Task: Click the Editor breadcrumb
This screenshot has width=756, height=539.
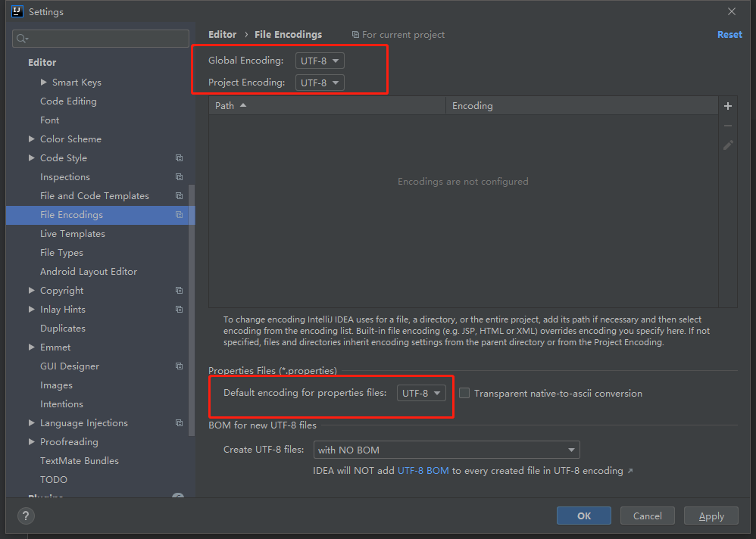Action: click(222, 35)
